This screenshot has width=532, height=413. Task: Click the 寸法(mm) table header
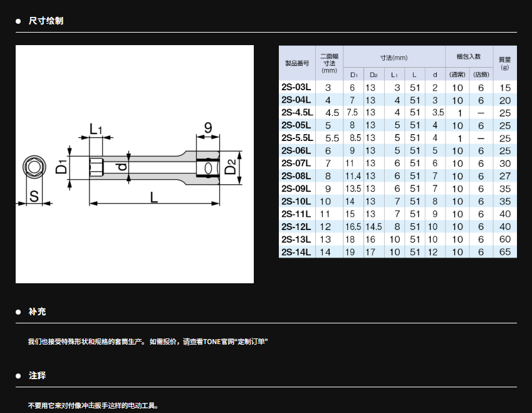(394, 57)
